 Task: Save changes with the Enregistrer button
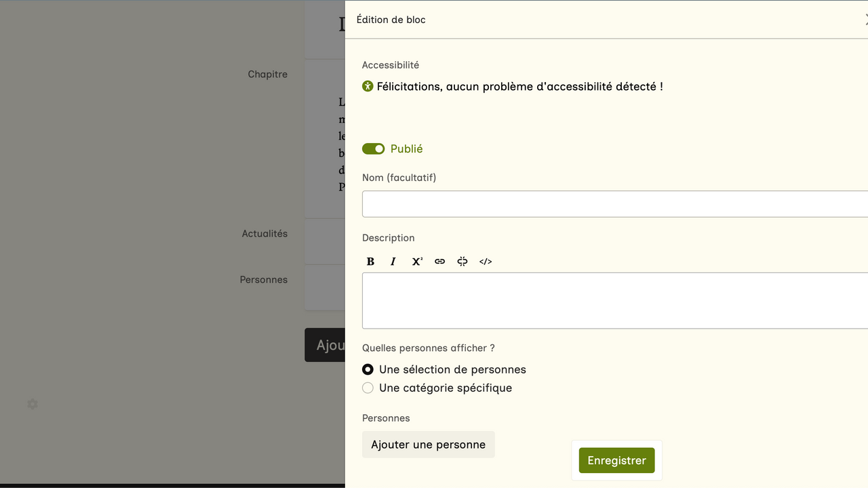coord(616,460)
